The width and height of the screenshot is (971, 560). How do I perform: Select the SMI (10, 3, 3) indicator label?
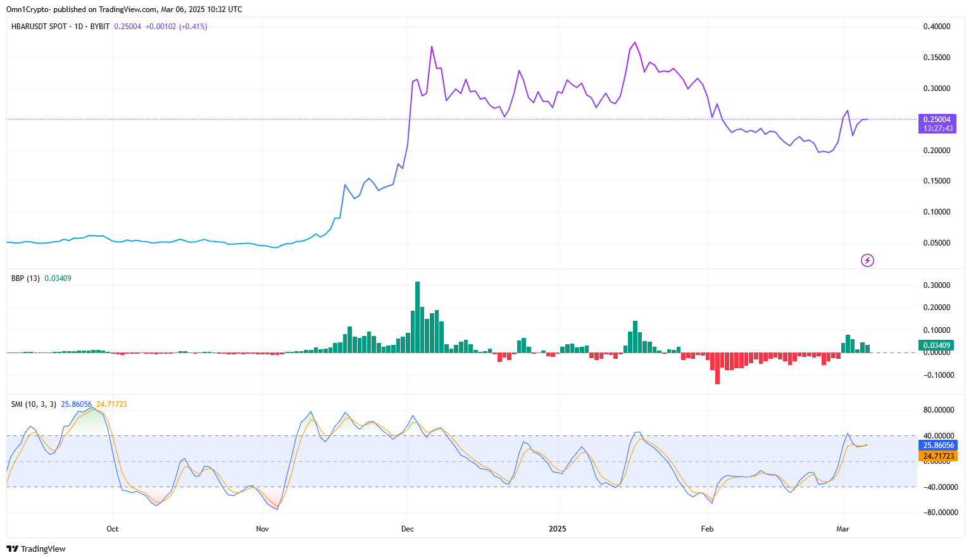pos(34,404)
